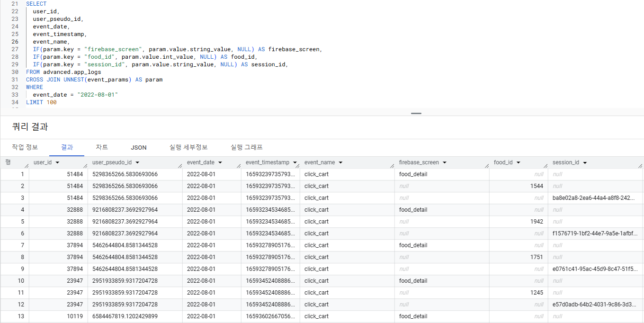The width and height of the screenshot is (644, 323).
Task: Click the 쿼리 결과 heading
Action: [x=30, y=127]
